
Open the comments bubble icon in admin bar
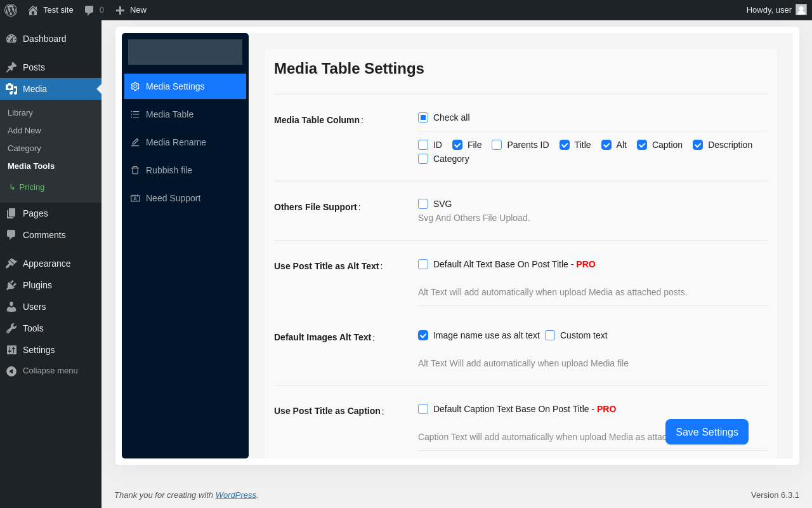89,10
